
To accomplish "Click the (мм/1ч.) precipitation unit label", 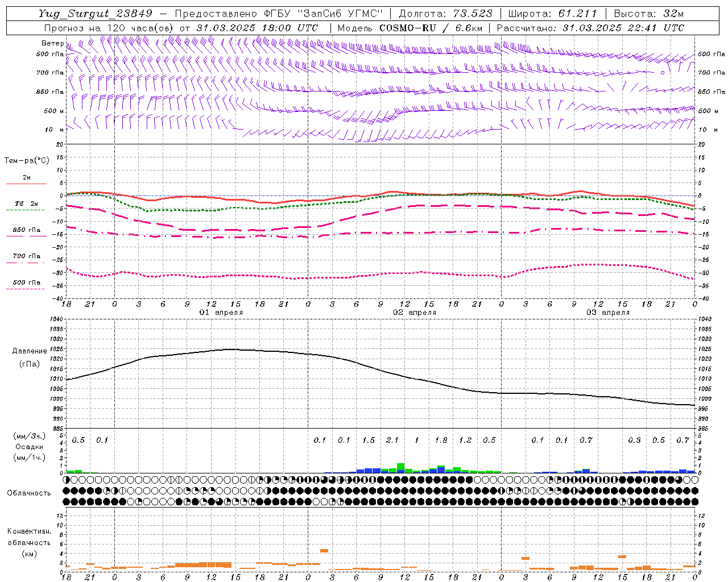I will (30, 458).
